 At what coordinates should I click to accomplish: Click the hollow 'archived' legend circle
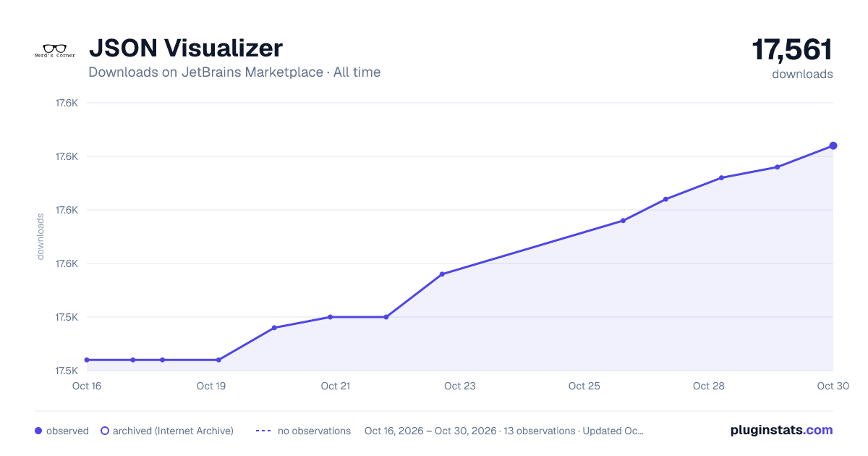point(105,431)
